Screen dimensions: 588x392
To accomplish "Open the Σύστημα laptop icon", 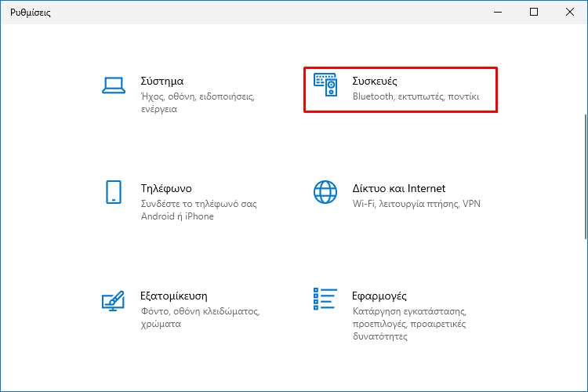I will coord(114,85).
